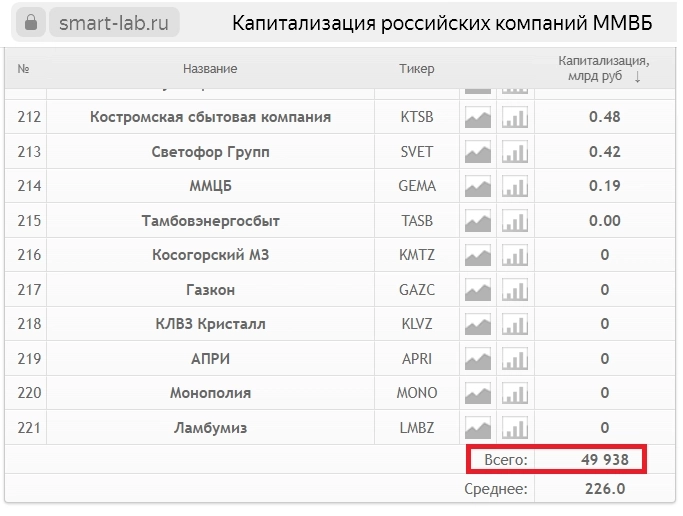Open the bar chart icon for Косогорский МЗ
683x516 pixels.
click(514, 255)
